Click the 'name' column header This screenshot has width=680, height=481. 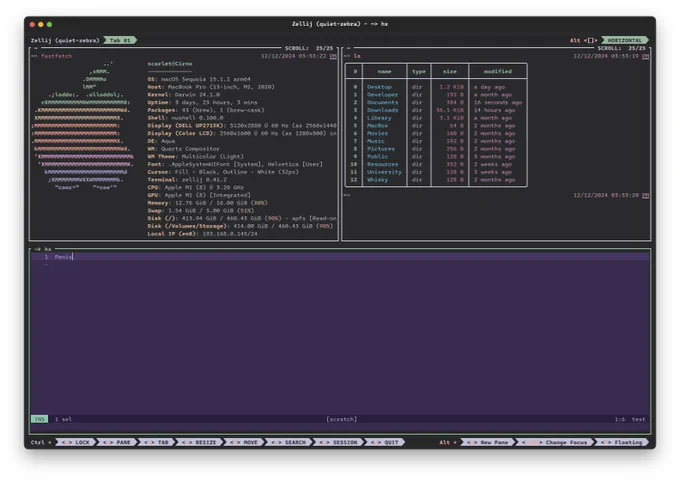pos(384,72)
